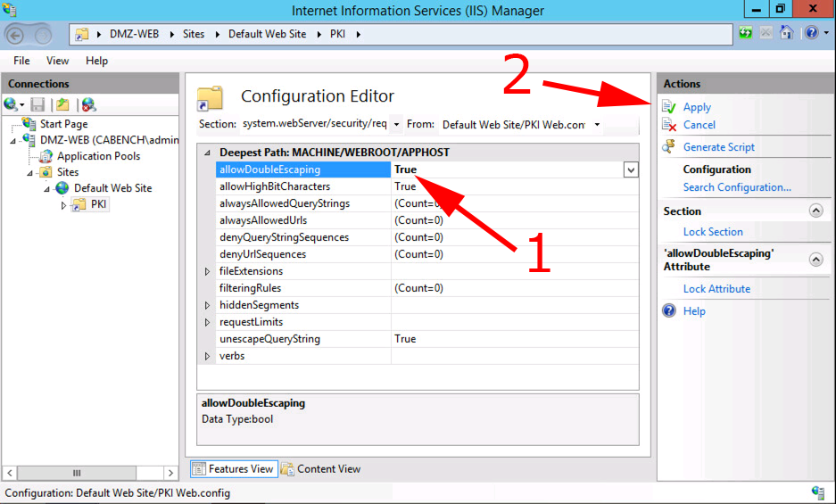Collapse the Section group in Actions pane
The image size is (836, 504).
(x=815, y=211)
